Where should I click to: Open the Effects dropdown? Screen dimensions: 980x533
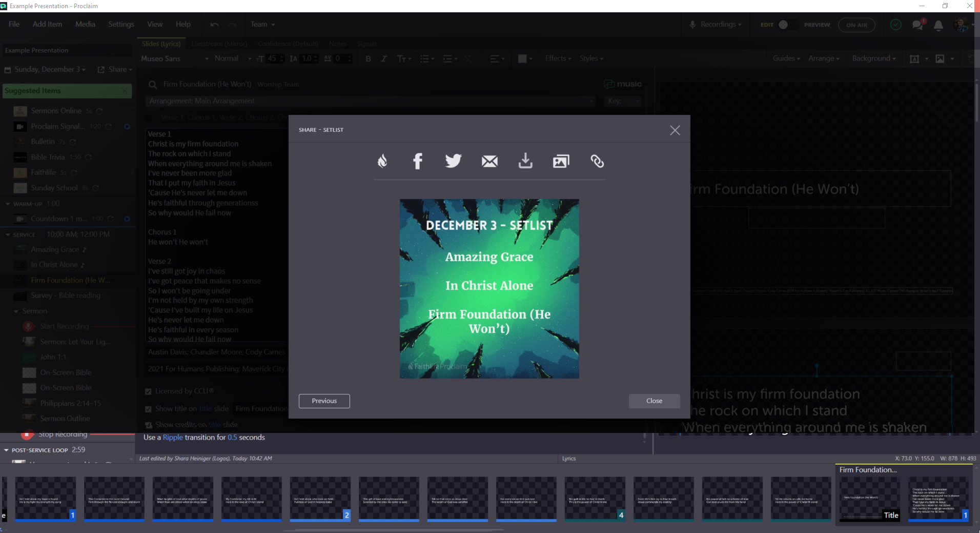558,58
